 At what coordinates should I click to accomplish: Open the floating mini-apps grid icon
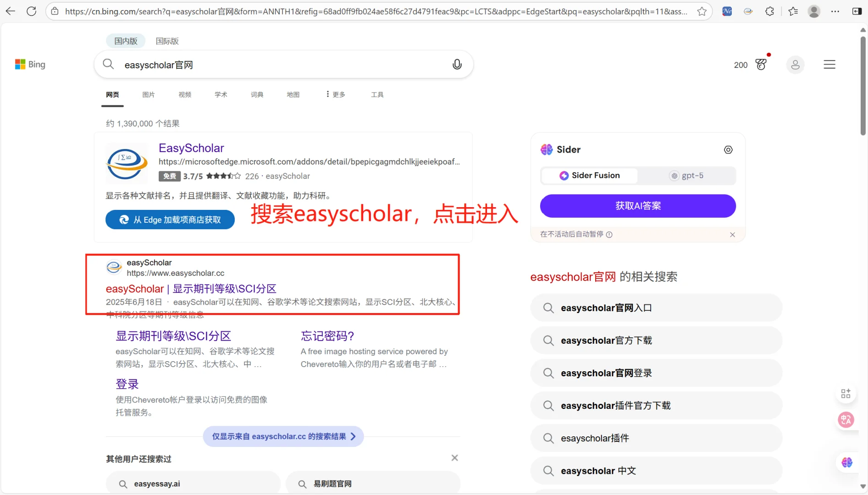click(846, 393)
